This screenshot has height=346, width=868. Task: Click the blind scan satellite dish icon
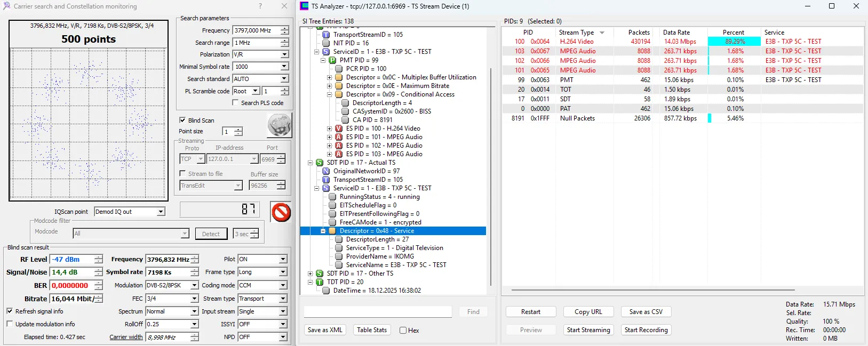pyautogui.click(x=279, y=126)
